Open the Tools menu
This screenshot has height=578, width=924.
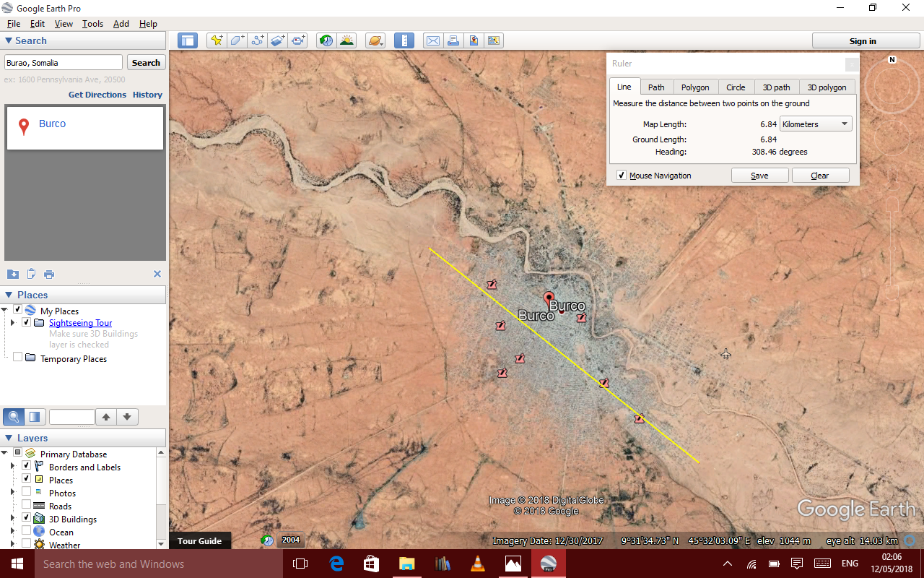tap(92, 24)
